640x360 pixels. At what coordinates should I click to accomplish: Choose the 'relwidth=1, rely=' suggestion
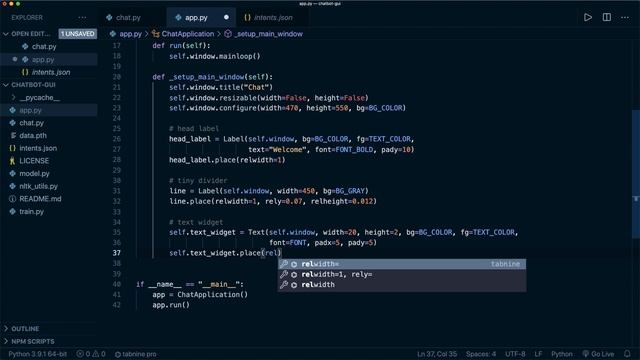402,274
